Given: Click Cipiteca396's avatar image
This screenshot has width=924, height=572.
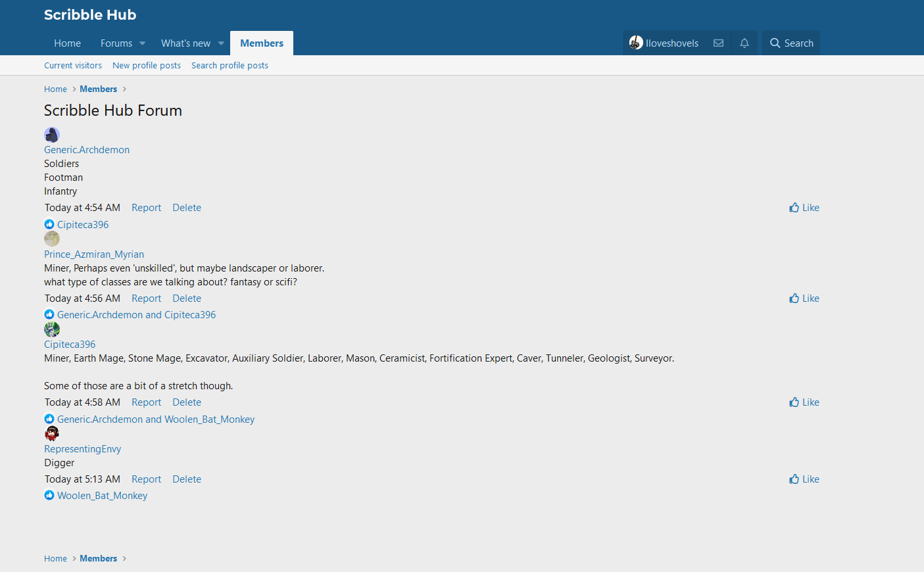Looking at the screenshot, I should click(x=52, y=329).
